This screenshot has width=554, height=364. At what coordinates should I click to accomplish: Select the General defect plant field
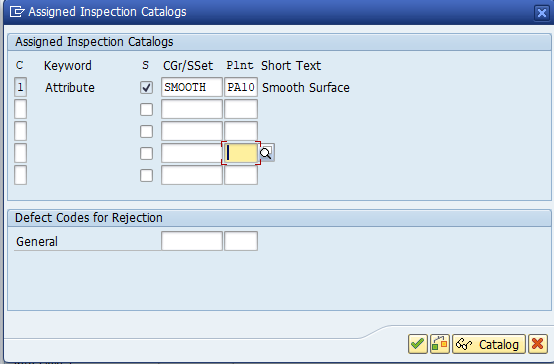tap(241, 241)
